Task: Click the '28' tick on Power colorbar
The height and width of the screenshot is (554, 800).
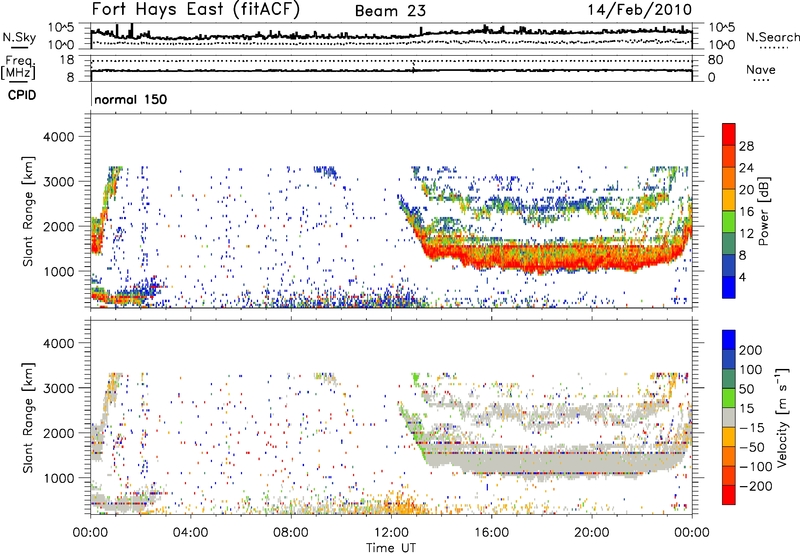Action: point(746,146)
